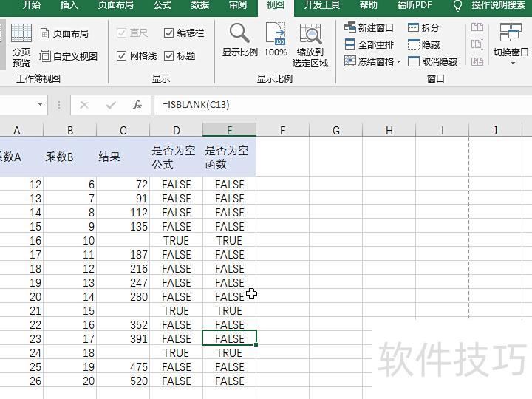
Task: Open the Insert (插入) ribbon tab
Action: 69,5
